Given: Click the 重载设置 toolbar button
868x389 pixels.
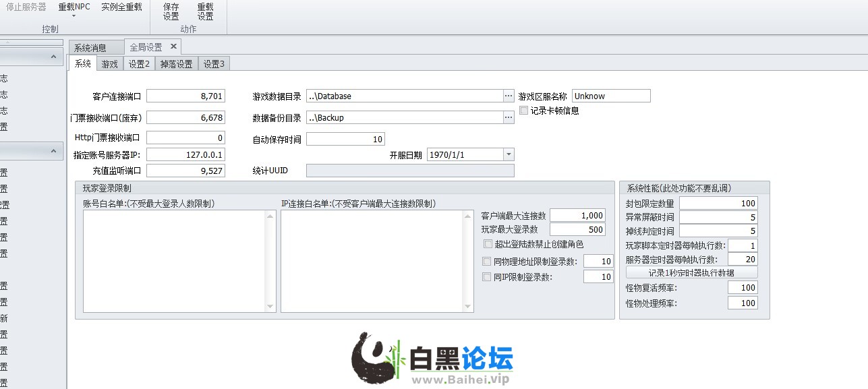Looking at the screenshot, I should [x=205, y=11].
